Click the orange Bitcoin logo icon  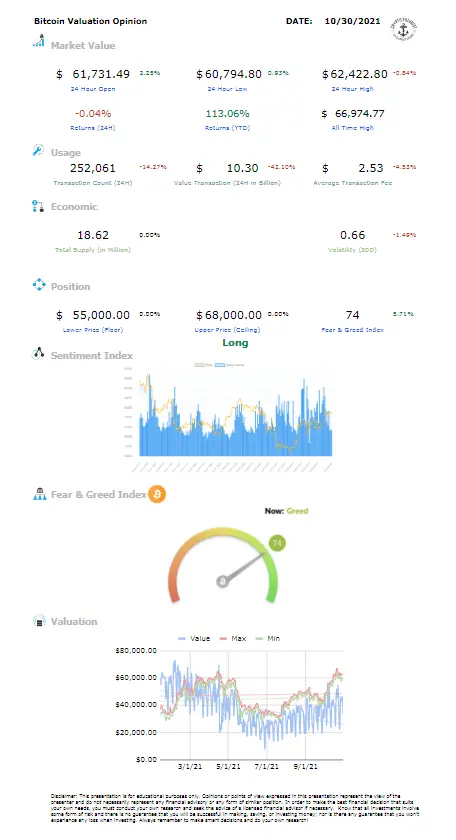click(x=157, y=494)
